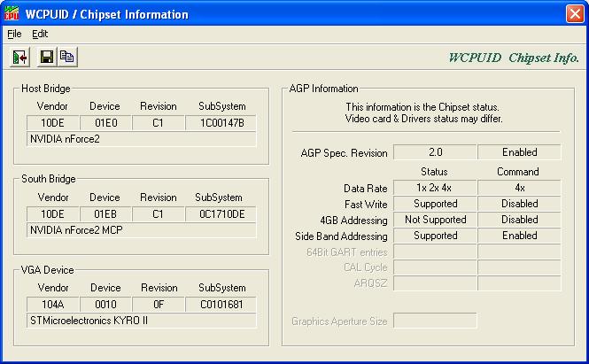The image size is (589, 364).
Task: Click the save floppy disk icon
Action: tap(47, 57)
